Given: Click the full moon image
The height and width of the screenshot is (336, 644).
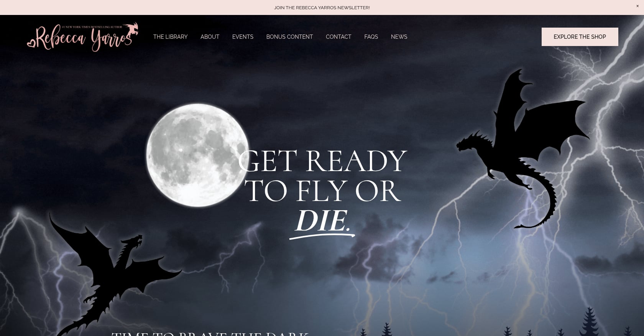Looking at the screenshot, I should point(198,155).
